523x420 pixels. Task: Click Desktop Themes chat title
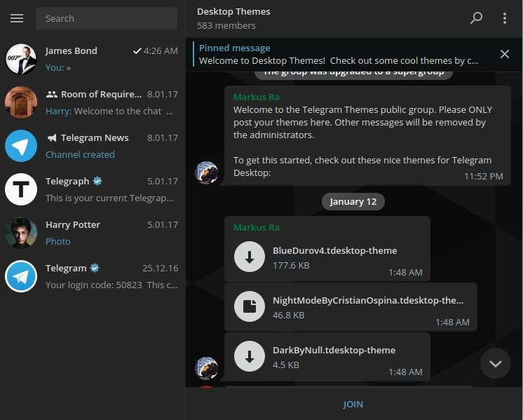click(x=233, y=12)
